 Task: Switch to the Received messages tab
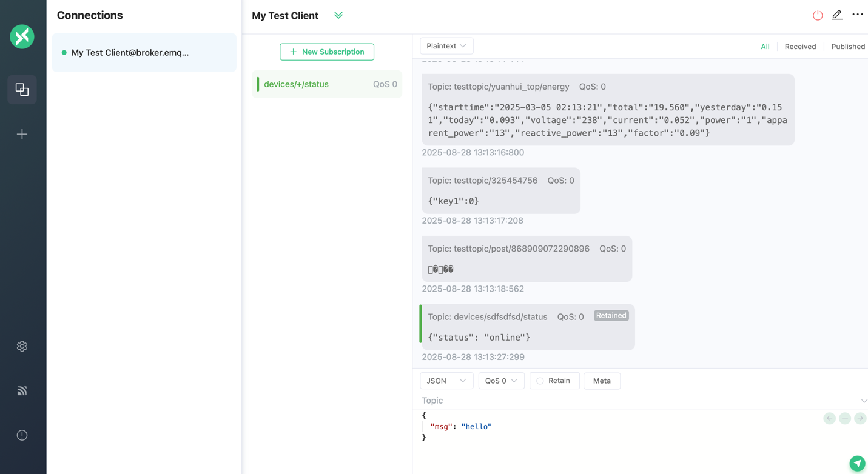[x=800, y=47]
